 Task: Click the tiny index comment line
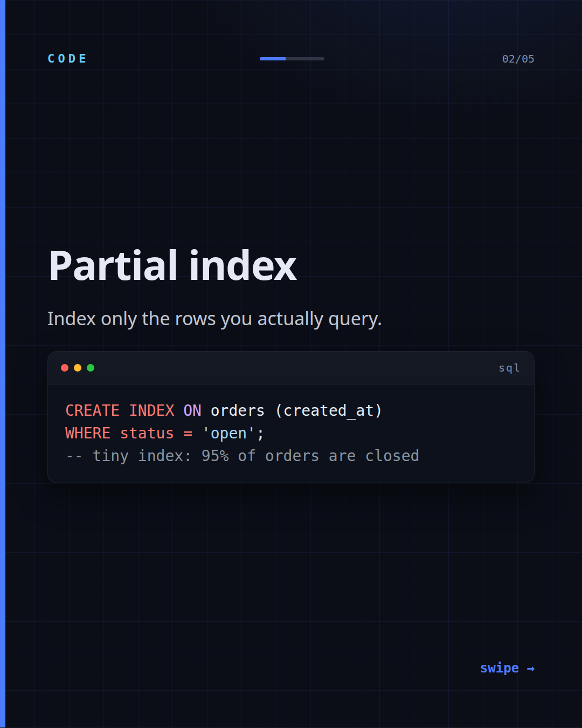pyautogui.click(x=242, y=456)
